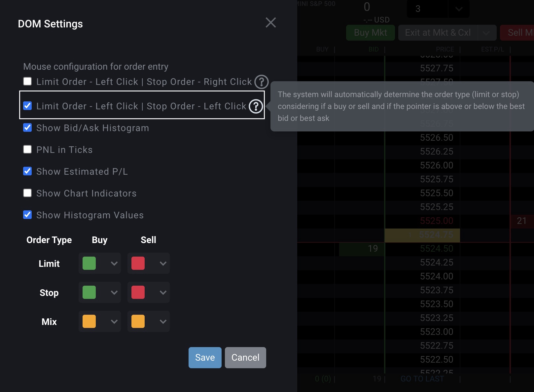
Task: Click GO TO LAST link
Action: coord(422,379)
